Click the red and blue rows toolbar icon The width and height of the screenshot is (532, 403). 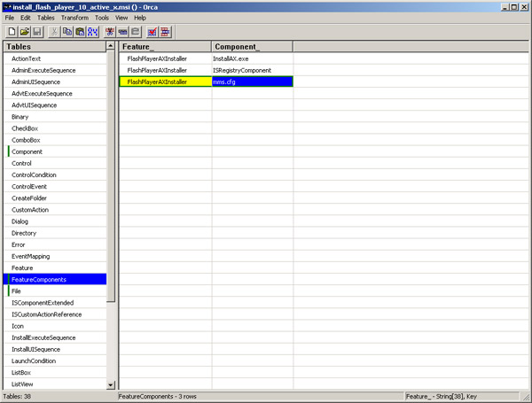click(x=165, y=32)
